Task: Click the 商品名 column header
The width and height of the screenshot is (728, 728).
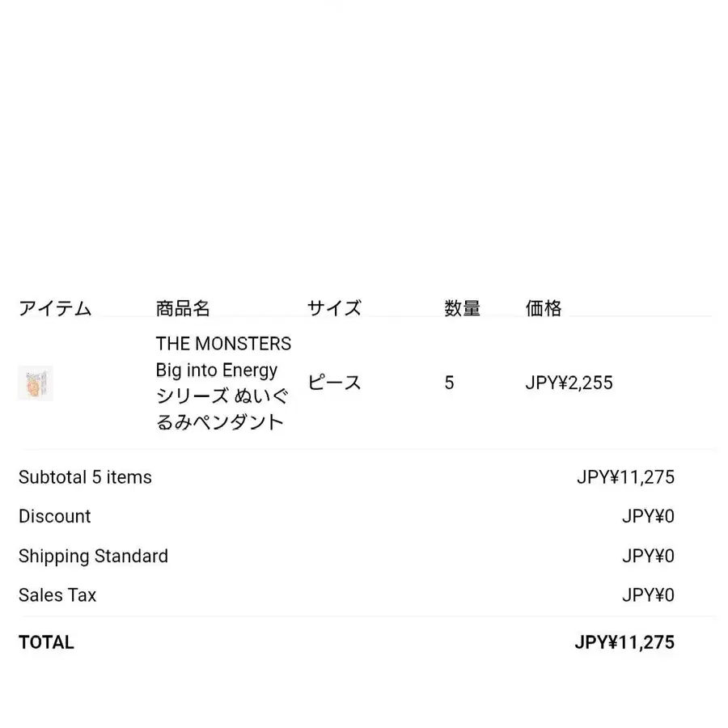Action: (x=183, y=308)
